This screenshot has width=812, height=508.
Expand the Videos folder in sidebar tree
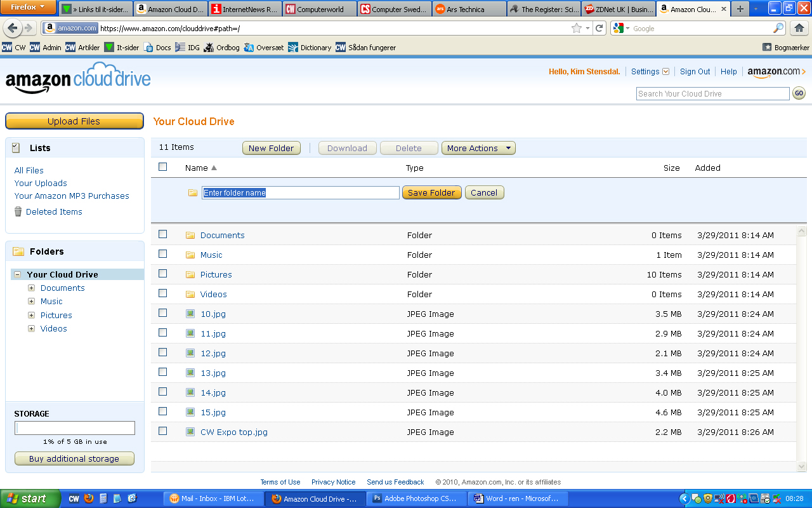click(31, 328)
